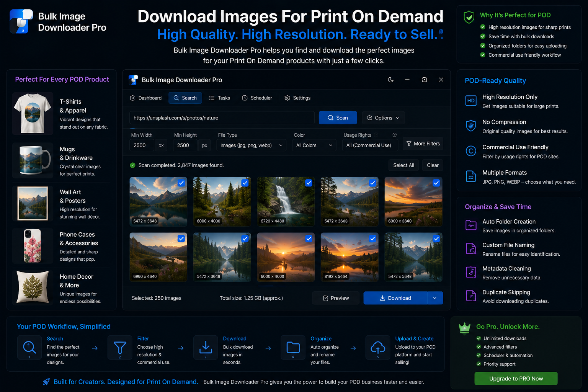Click the Go Pro crown icon
The width and height of the screenshot is (588, 392).
click(464, 328)
